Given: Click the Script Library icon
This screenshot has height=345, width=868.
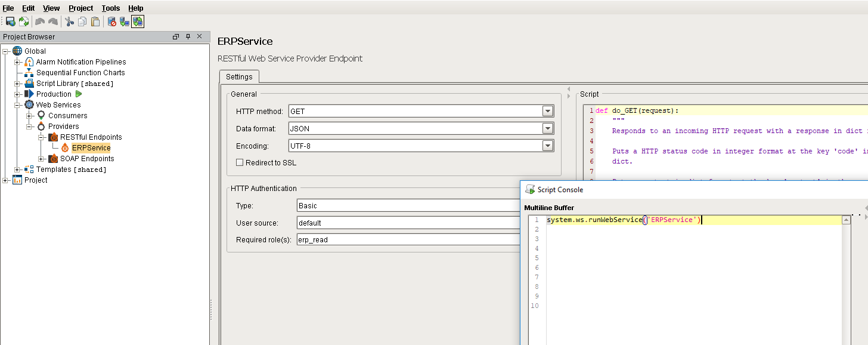Looking at the screenshot, I should pos(29,83).
